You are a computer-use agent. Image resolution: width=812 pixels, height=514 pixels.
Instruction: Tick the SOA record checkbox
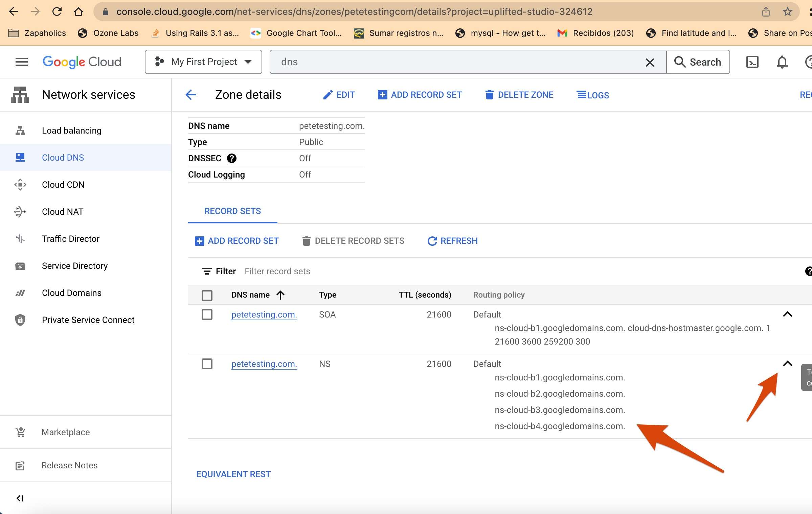pyautogui.click(x=207, y=315)
